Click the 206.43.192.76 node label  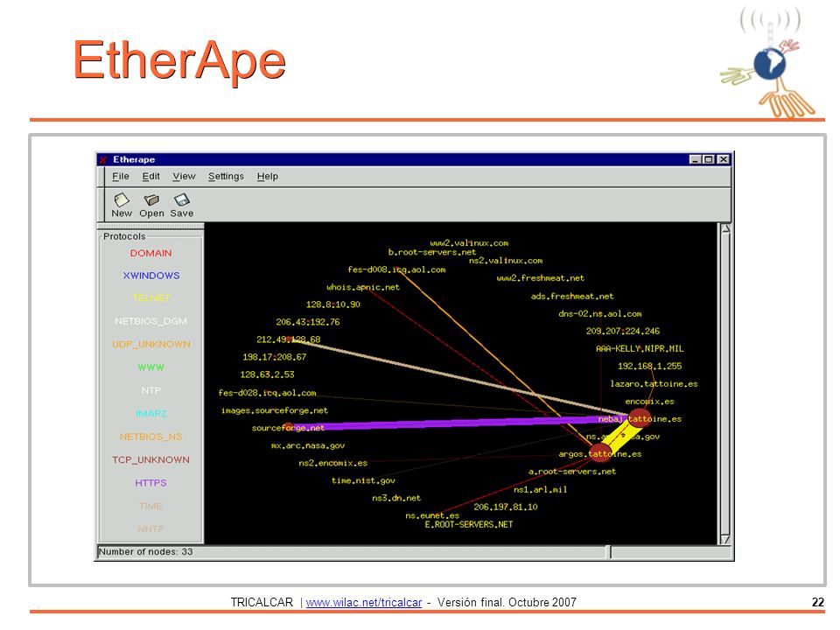pyautogui.click(x=308, y=322)
